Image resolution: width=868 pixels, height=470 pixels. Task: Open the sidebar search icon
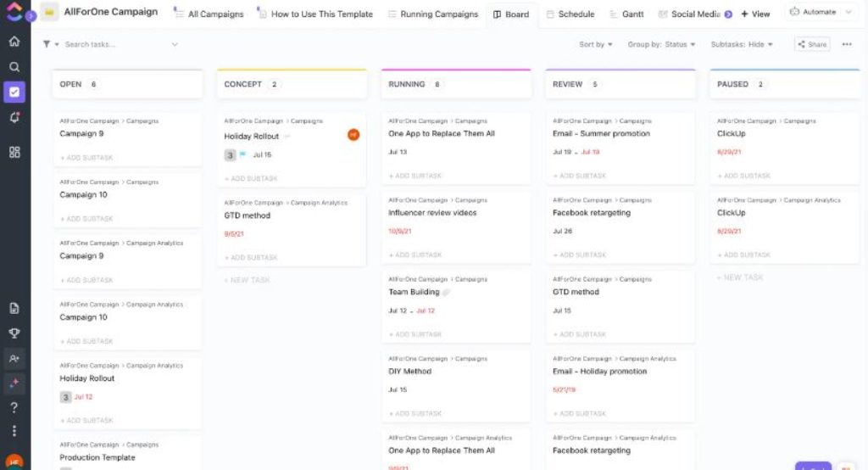pos(14,67)
